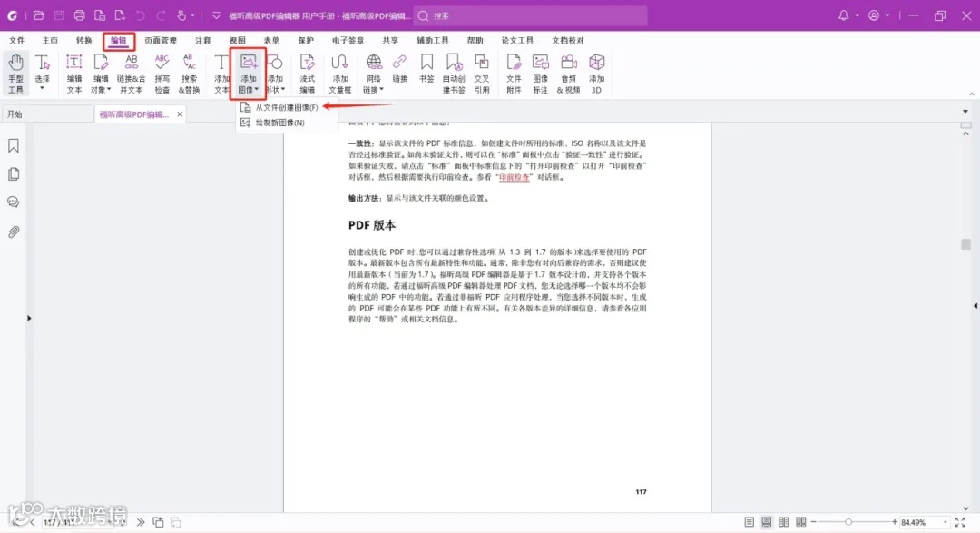Image resolution: width=980 pixels, height=533 pixels.
Task: Open the Help tab (帮助)
Action: coord(475,40)
